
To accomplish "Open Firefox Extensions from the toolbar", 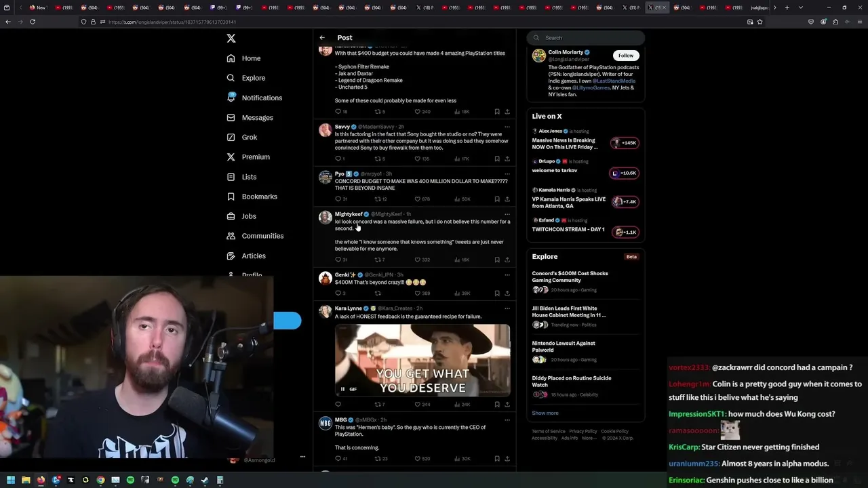I will (835, 22).
